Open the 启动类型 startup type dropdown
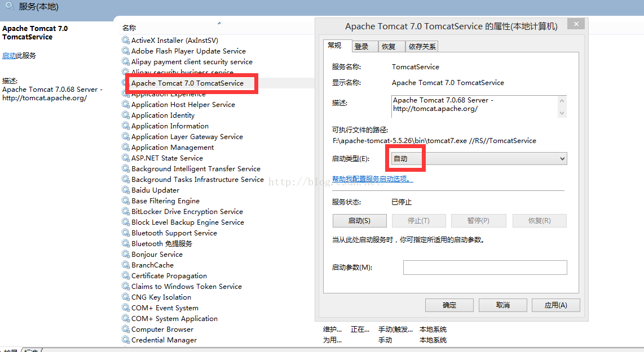644x352 pixels. pos(479,158)
